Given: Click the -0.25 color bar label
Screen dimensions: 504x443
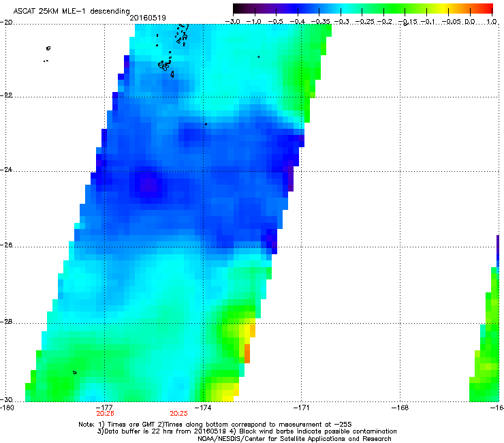Looking at the screenshot, I should click(365, 22).
